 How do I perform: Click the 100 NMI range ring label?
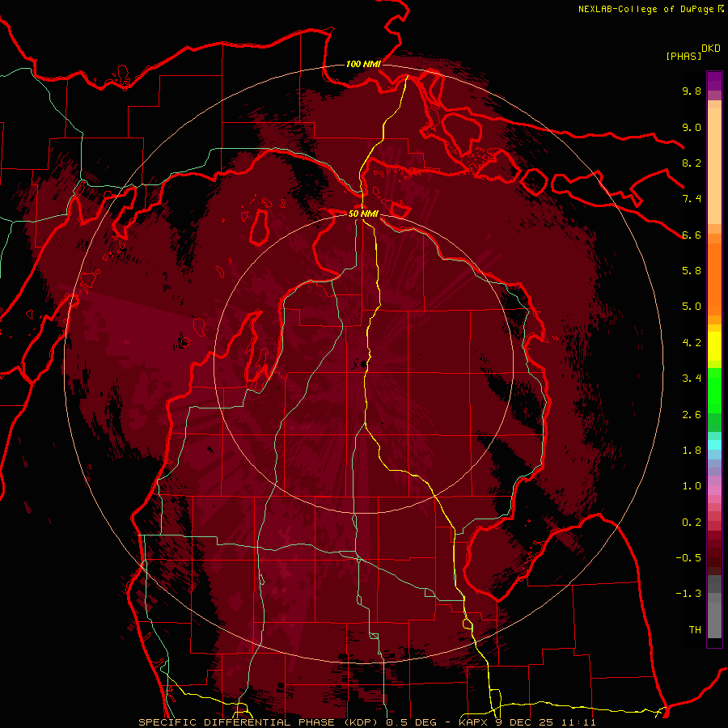tap(363, 64)
